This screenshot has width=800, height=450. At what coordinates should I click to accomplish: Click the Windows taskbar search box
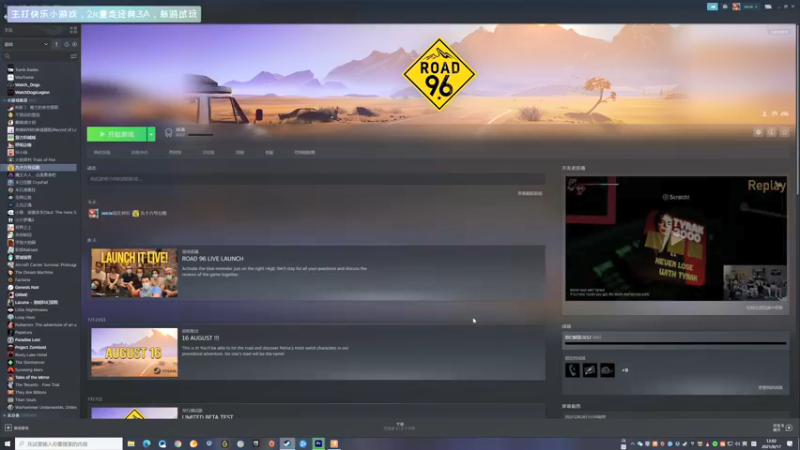[x=69, y=444]
